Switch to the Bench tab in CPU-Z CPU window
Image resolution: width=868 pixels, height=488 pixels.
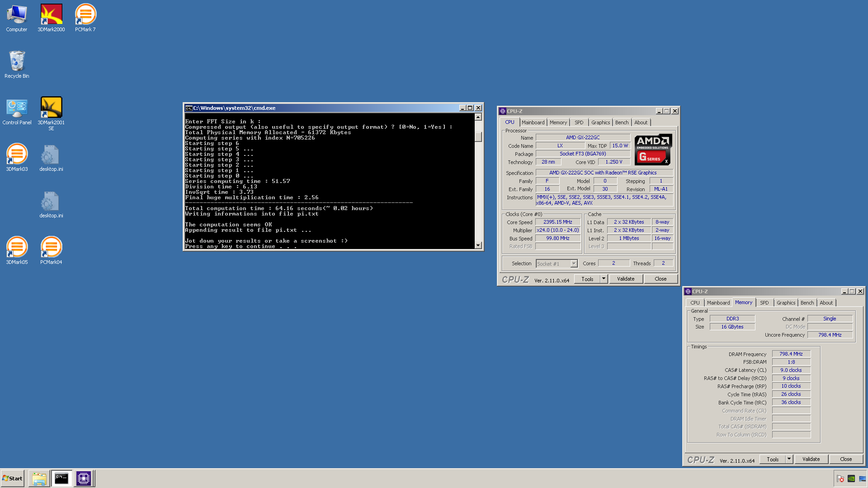pos(622,122)
